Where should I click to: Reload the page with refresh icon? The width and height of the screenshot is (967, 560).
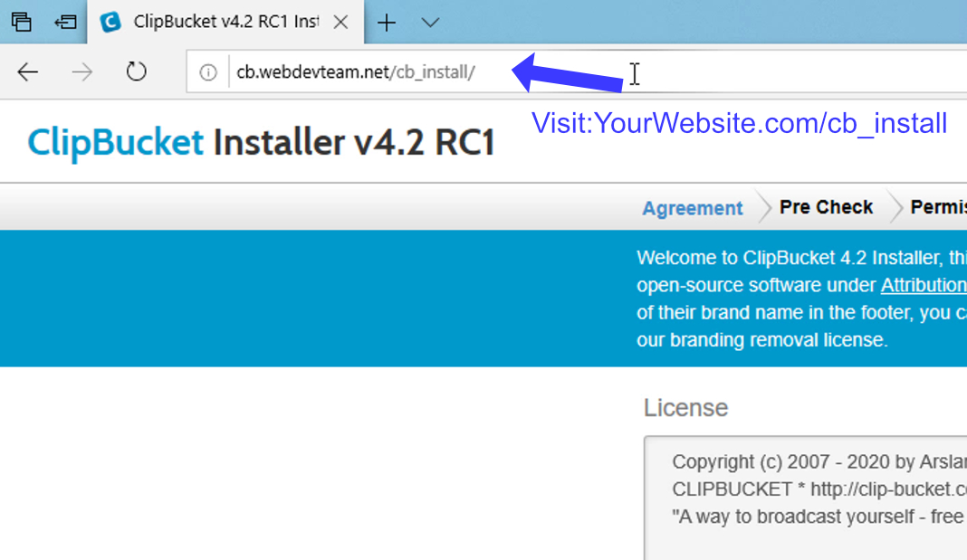pyautogui.click(x=137, y=72)
